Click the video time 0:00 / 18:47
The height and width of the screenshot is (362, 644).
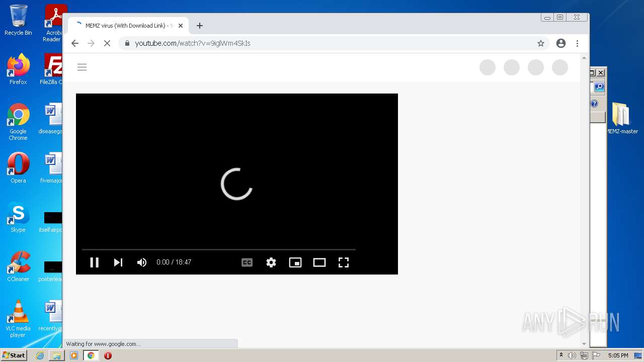point(174,262)
